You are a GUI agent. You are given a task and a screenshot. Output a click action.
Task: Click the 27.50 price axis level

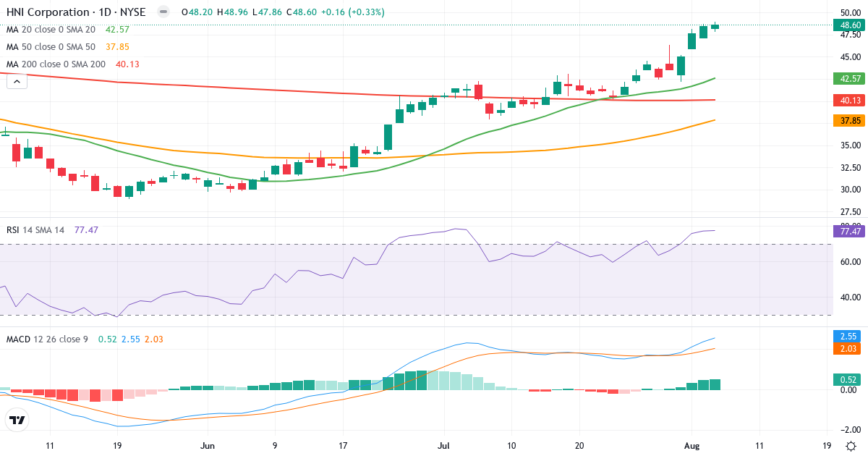850,212
